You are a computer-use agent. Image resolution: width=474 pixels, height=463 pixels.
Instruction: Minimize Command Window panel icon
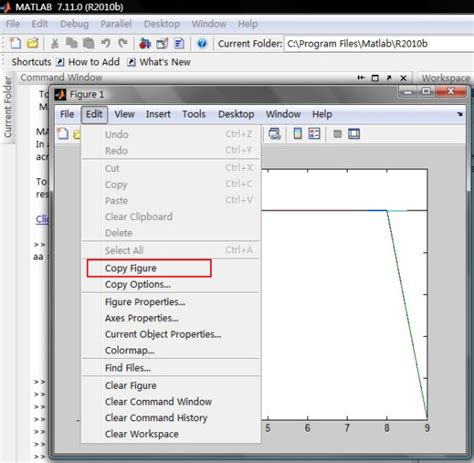[361, 78]
